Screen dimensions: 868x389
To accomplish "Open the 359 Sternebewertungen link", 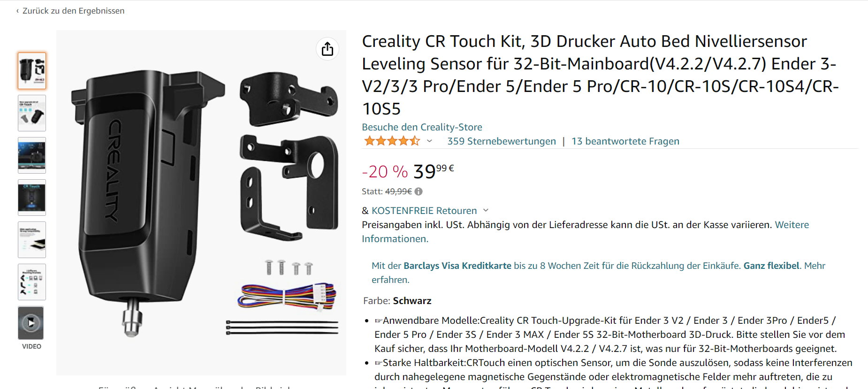I will click(x=502, y=141).
